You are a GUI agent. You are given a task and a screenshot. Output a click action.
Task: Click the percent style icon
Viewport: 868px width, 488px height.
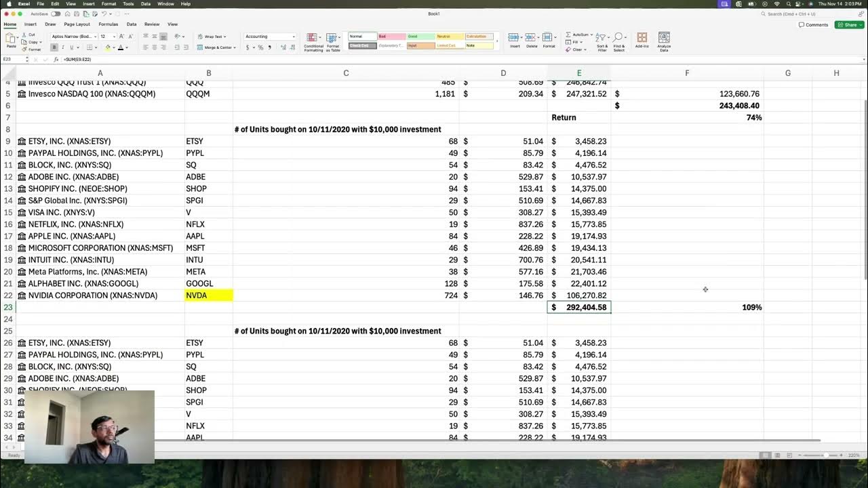[x=261, y=47]
